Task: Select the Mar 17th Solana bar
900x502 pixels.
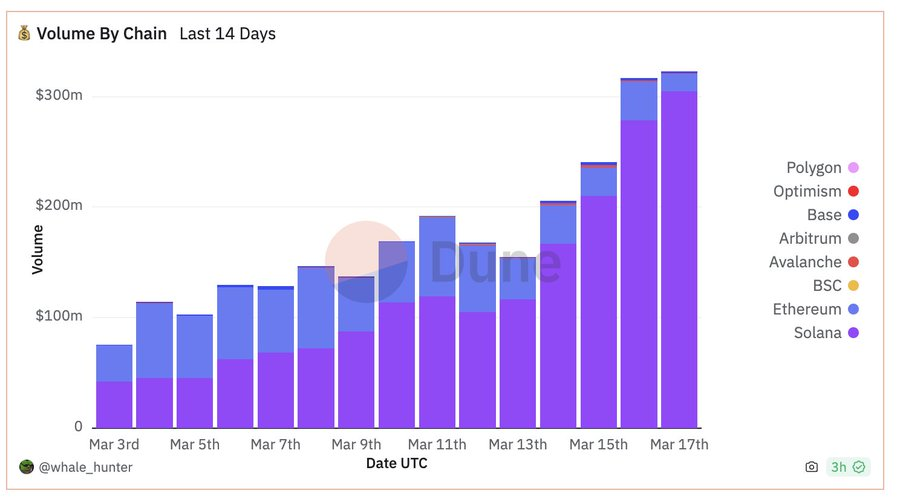Action: coord(679,259)
